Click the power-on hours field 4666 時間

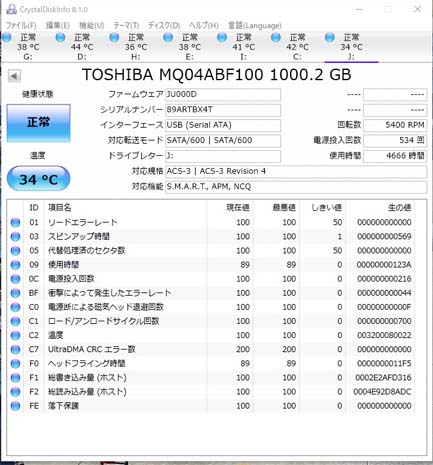point(395,156)
